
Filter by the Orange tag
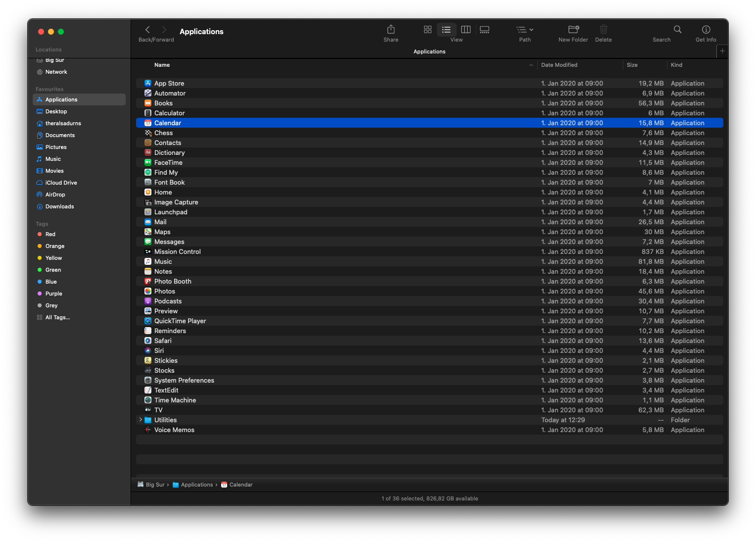79,246
